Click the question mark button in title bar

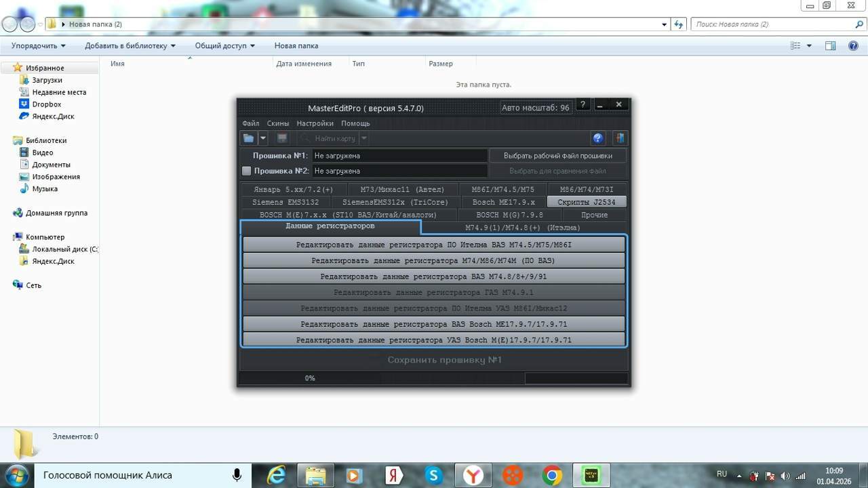click(583, 105)
